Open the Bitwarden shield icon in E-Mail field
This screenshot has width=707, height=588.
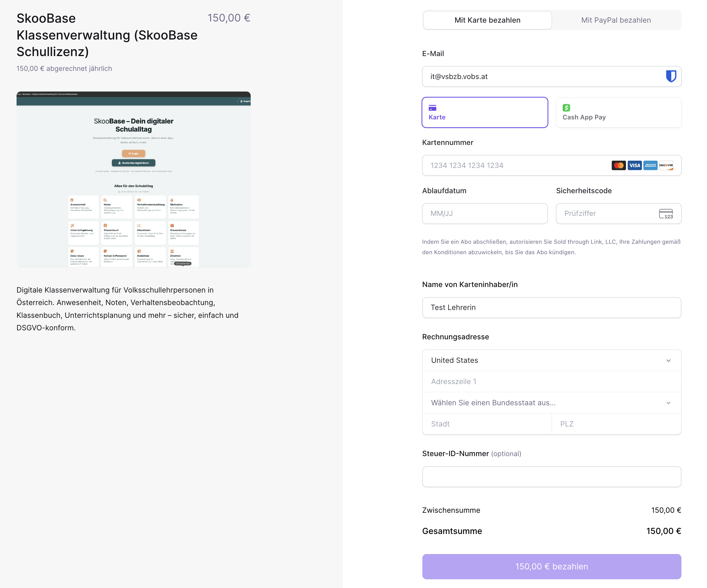pyautogui.click(x=671, y=76)
